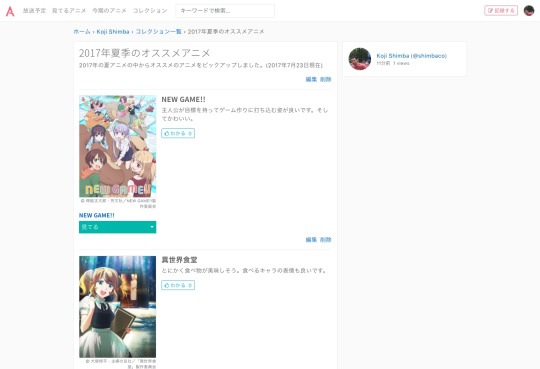
Task: Open コレクション一覧 breadcrumb link
Action: (x=158, y=31)
